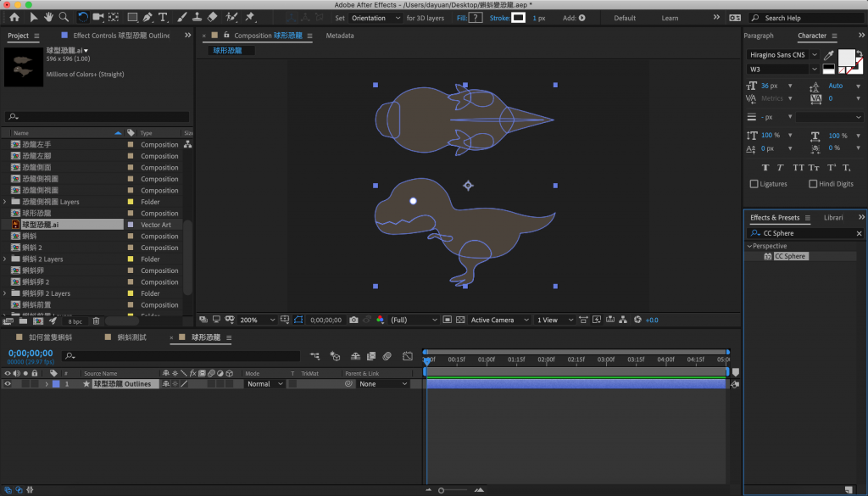This screenshot has width=868, height=496.
Task: Enable the Ligatures checkbox
Action: coord(754,184)
